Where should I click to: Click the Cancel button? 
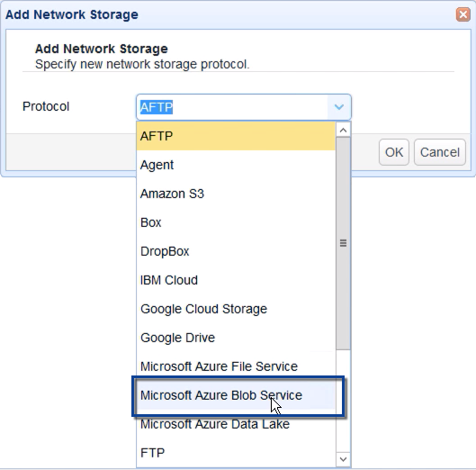point(440,152)
